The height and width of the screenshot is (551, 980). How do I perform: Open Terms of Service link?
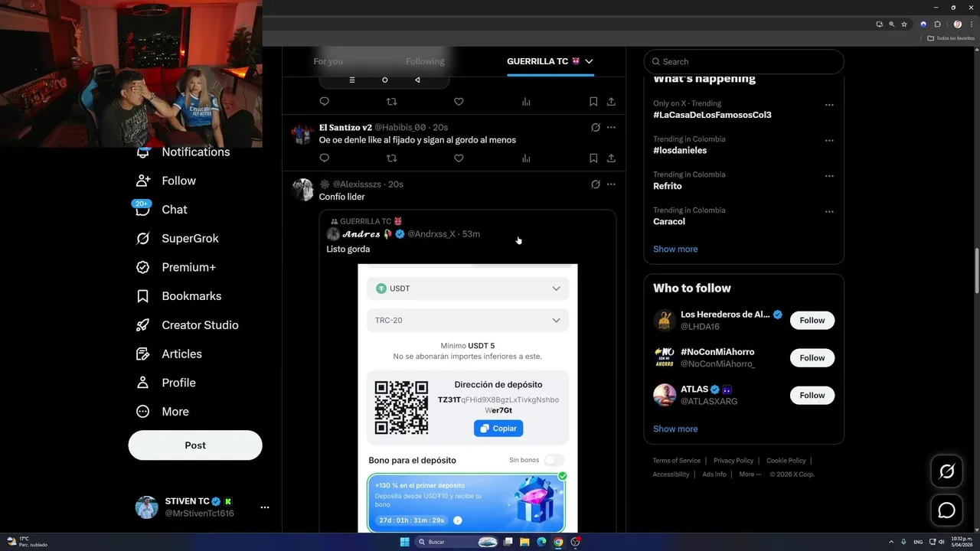click(x=676, y=461)
